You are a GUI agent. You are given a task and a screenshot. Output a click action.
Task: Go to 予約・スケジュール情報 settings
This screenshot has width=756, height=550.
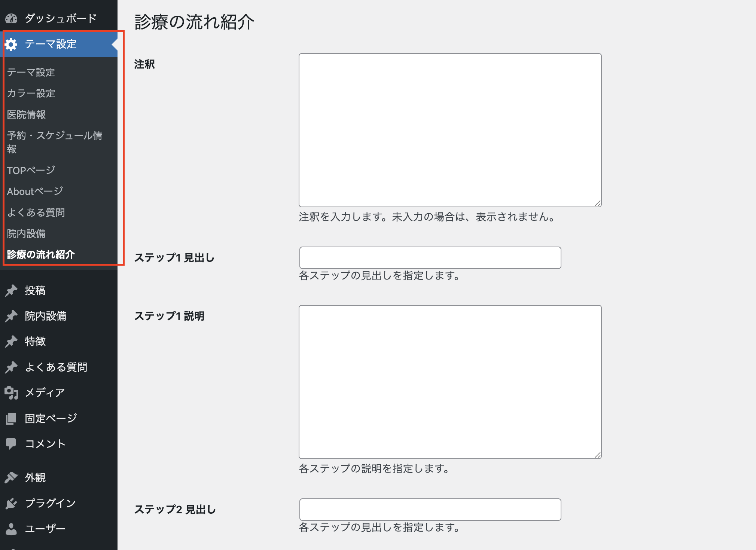tap(55, 142)
